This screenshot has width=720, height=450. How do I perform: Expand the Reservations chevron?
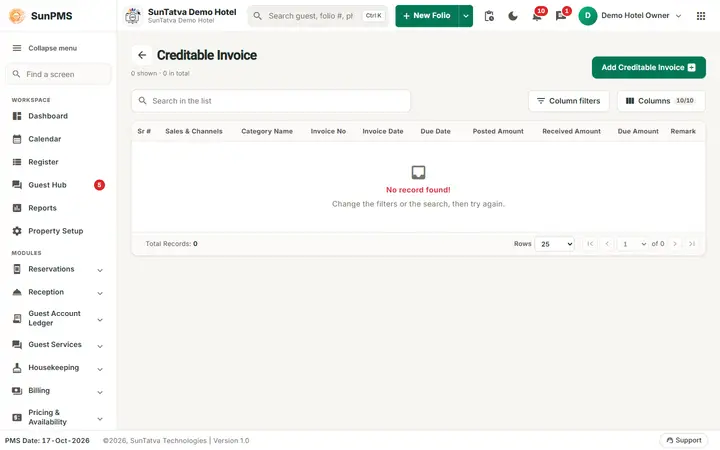pos(100,270)
